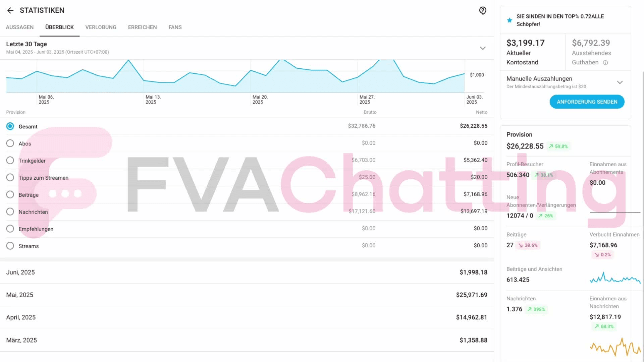The height and width of the screenshot is (362, 644).
Task: Open the FANS tab
Action: click(x=175, y=27)
